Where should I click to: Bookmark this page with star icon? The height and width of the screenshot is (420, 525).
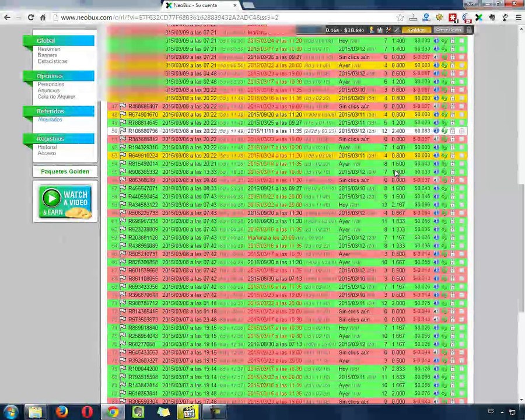400,17
